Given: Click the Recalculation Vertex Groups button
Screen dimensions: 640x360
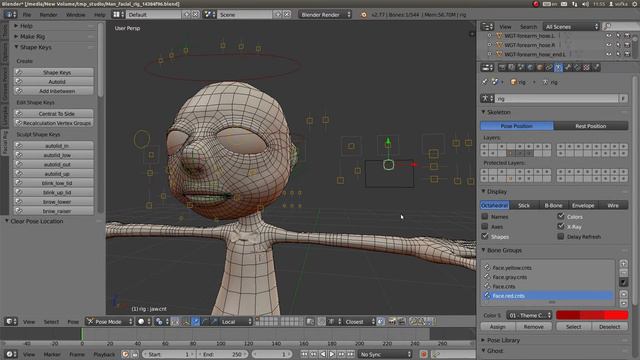Looking at the screenshot, I should (x=54, y=123).
